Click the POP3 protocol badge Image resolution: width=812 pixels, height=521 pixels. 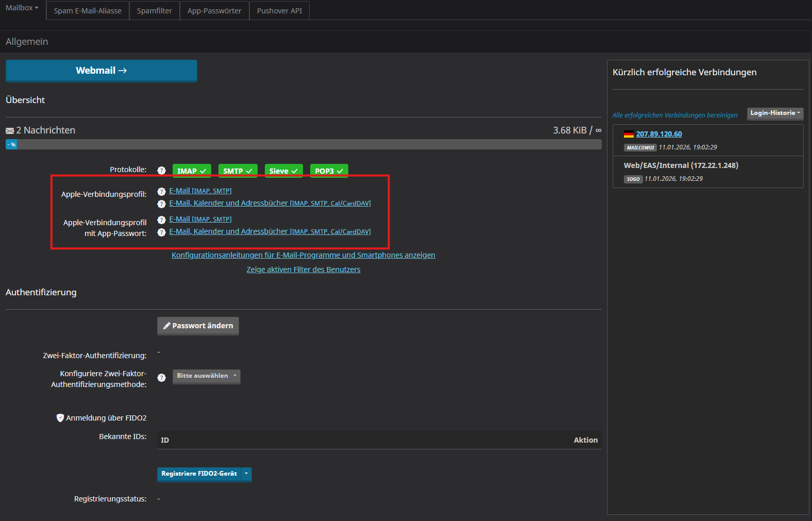[x=329, y=171]
